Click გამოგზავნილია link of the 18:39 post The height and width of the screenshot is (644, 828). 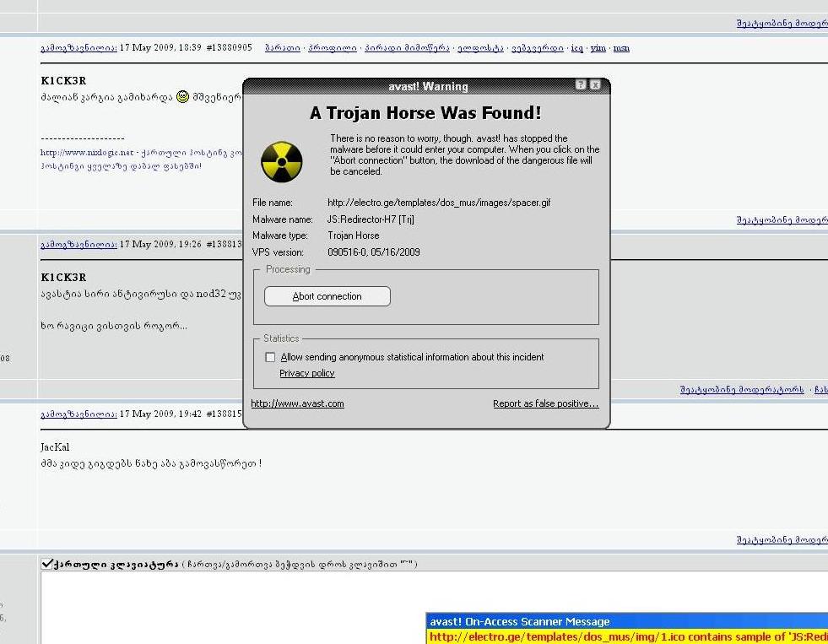[x=78, y=47]
